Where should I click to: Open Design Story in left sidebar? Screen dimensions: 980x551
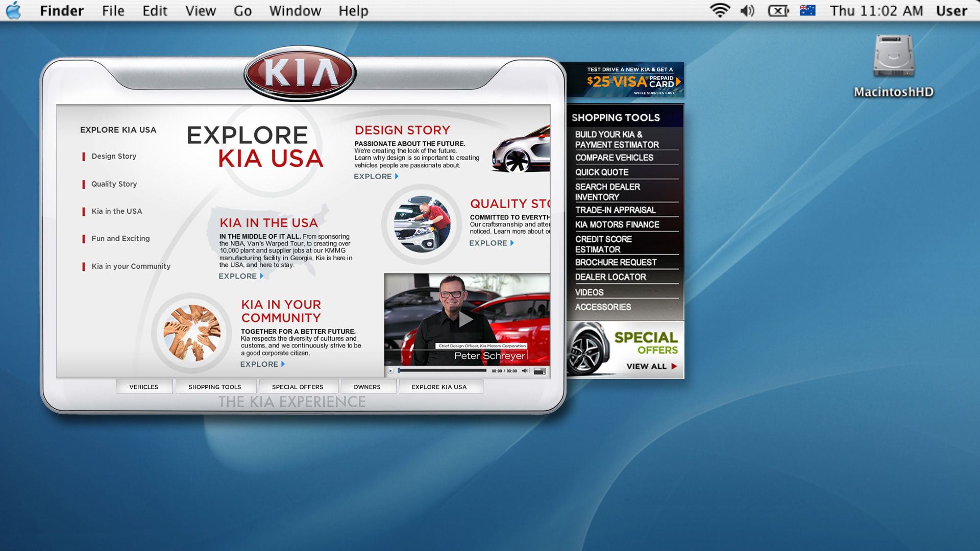114,156
